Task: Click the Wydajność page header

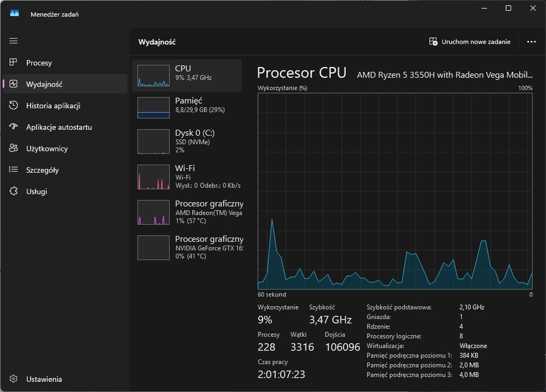Action: point(157,42)
